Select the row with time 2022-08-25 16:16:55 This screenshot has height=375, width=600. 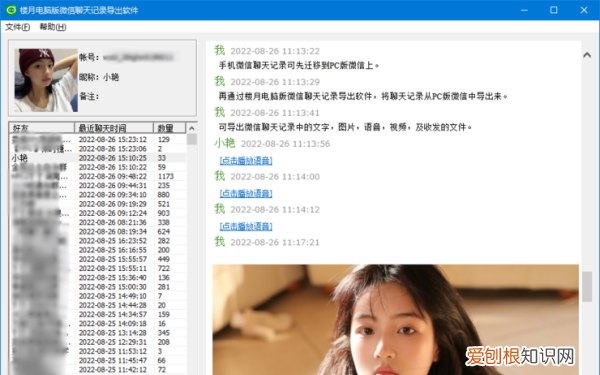[98, 250]
